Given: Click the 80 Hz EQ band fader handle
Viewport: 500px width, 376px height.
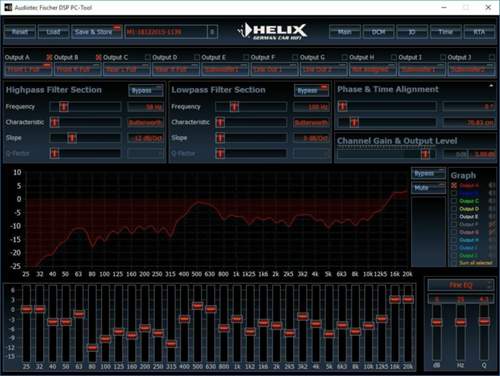Looking at the screenshot, I should click(92, 348).
